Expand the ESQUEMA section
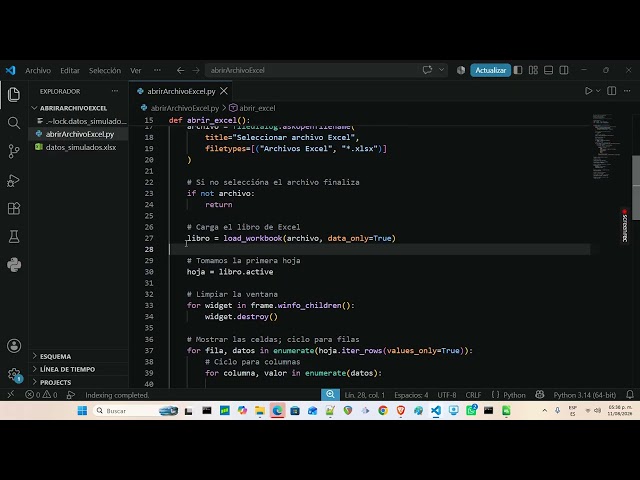Viewport: 640px width, 480px height. click(x=56, y=356)
